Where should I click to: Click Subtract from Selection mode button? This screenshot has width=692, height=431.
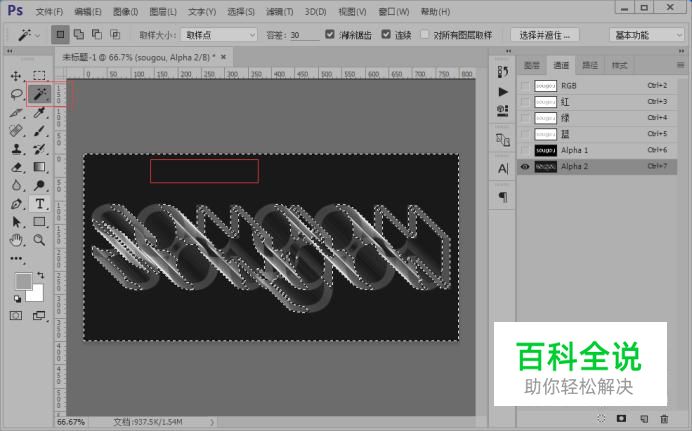pyautogui.click(x=97, y=34)
